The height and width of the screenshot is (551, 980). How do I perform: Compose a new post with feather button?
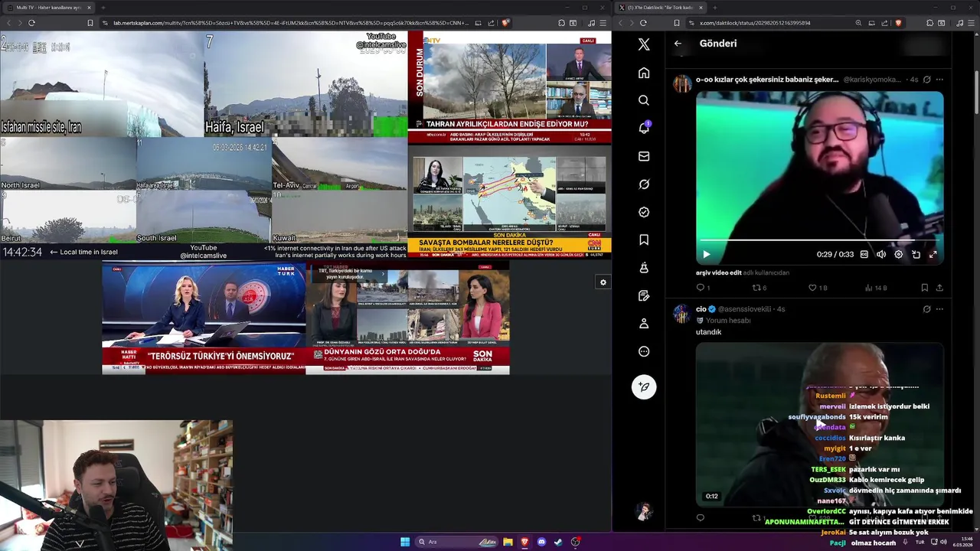coord(644,386)
